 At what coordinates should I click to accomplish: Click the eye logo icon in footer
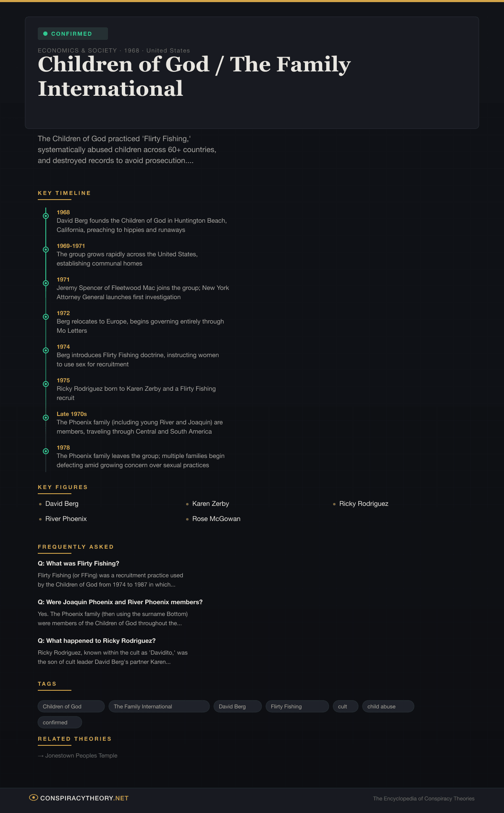34,797
